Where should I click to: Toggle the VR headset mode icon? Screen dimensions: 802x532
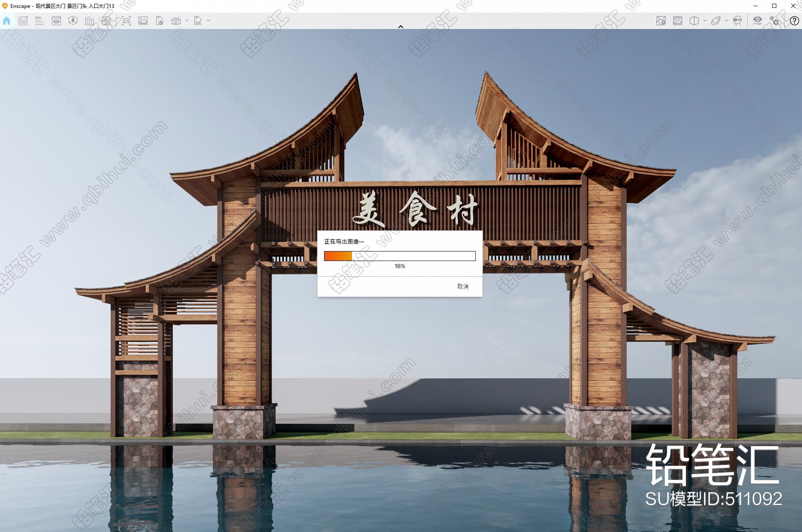[737, 21]
